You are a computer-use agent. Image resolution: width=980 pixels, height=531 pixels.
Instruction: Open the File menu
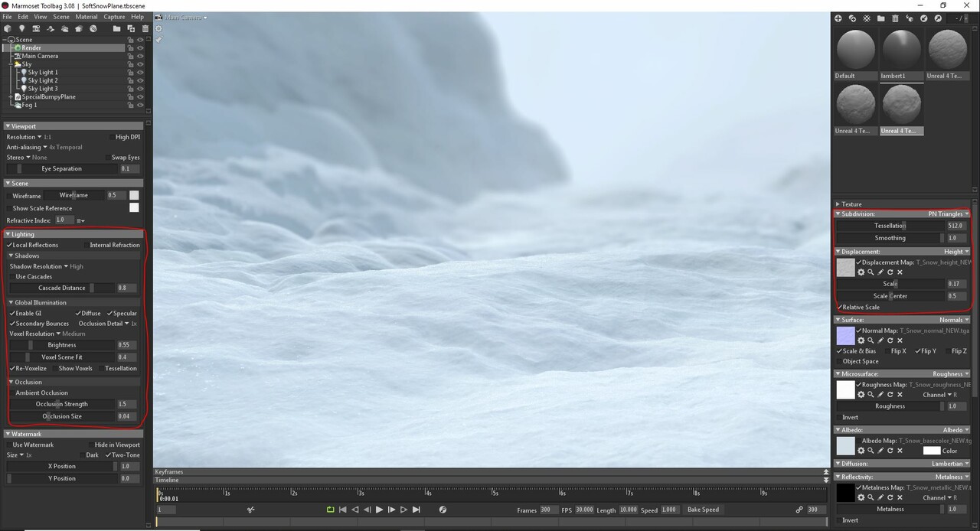7,16
